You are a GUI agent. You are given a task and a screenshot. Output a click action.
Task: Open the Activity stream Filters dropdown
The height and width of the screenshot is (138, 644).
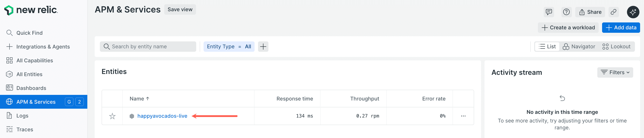pyautogui.click(x=615, y=72)
